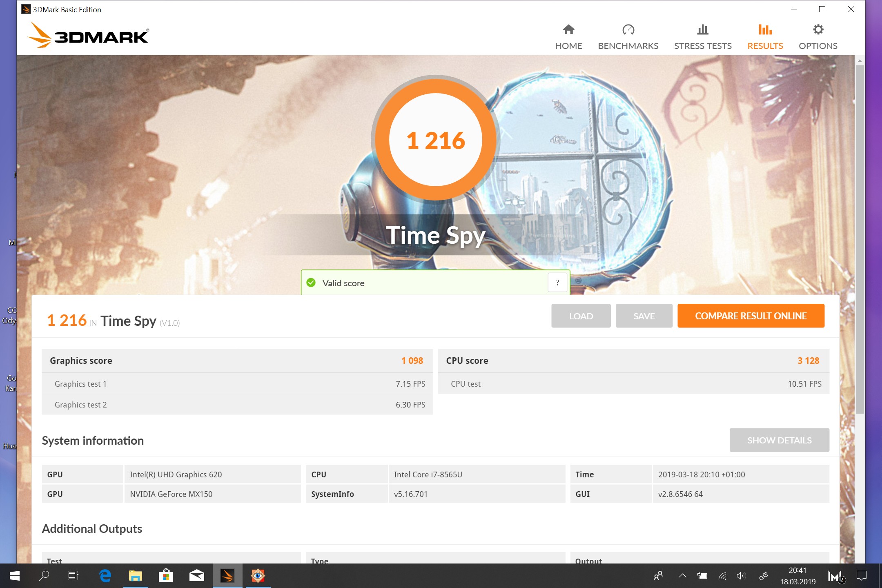Viewport: 882px width, 588px height.
Task: Click the Time Spy (V1.0) heading
Action: 140,321
